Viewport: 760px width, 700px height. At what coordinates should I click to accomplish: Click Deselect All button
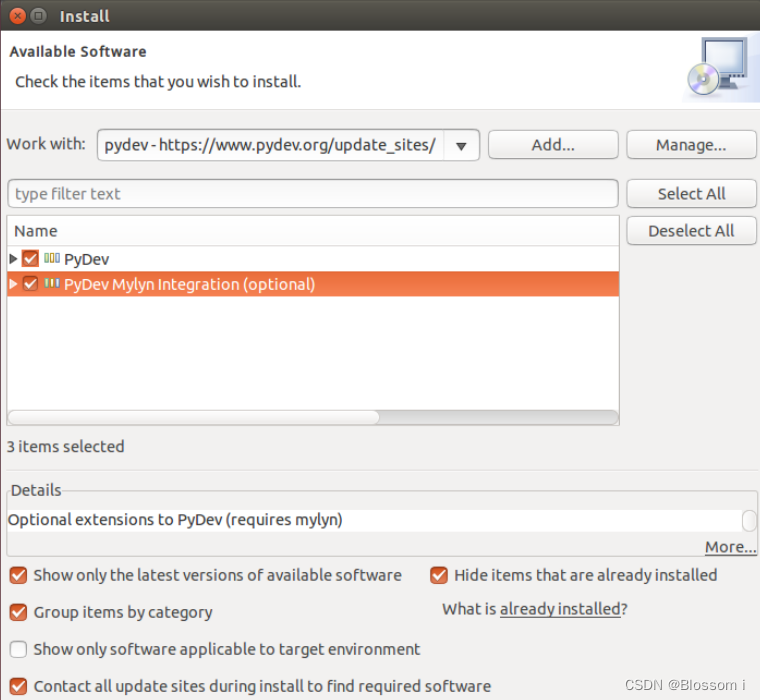click(691, 231)
